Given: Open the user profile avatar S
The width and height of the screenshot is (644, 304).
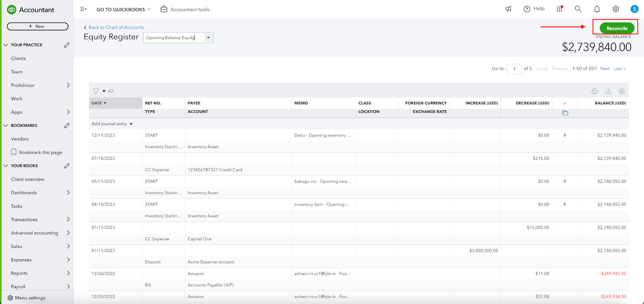Looking at the screenshot, I should tap(634, 9).
